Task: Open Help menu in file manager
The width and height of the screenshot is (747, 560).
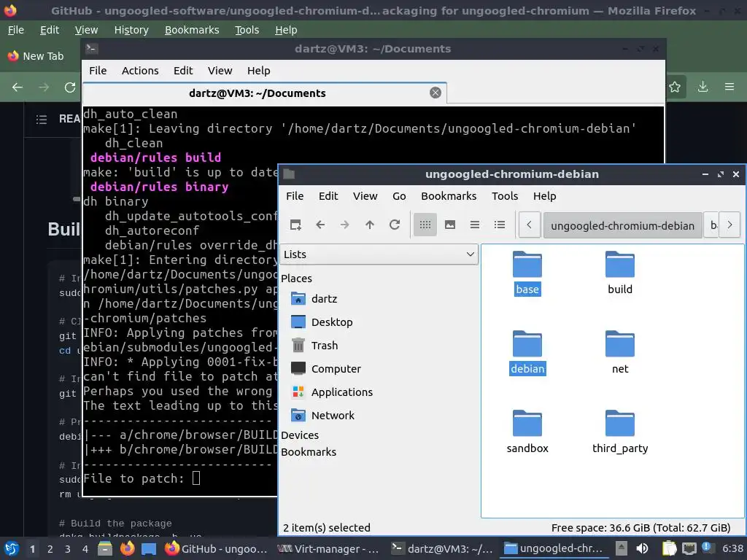Action: pos(544,196)
